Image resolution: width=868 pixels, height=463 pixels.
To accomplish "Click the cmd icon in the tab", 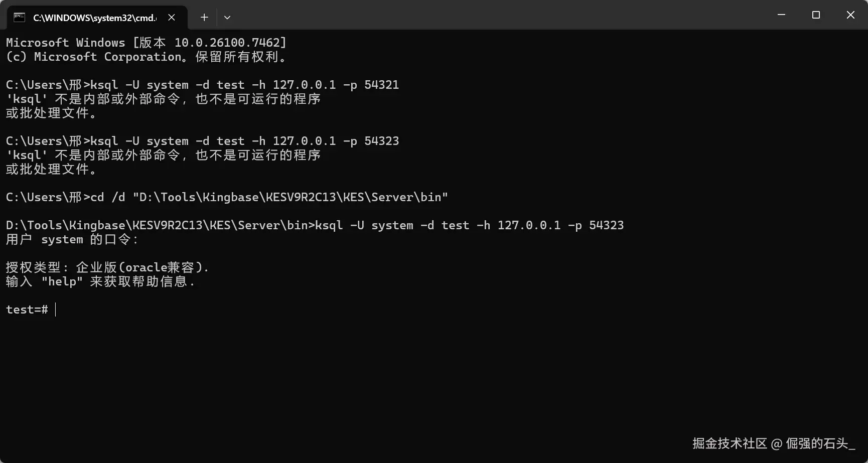I will pos(19,18).
